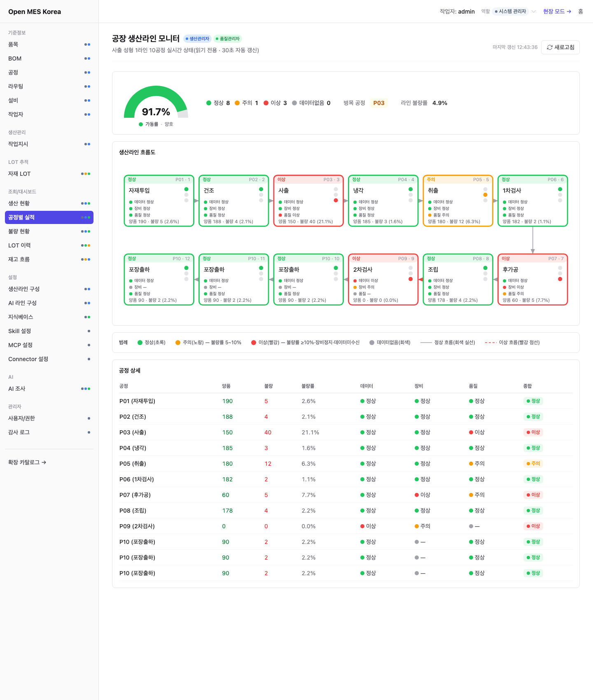Click the green status dot of 자재투입 node
This screenshot has width=593, height=700.
[x=186, y=189]
